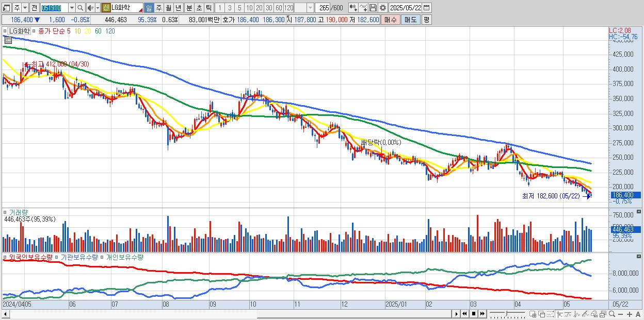
Task: Select the 틱 tick period
Action: click(208, 8)
